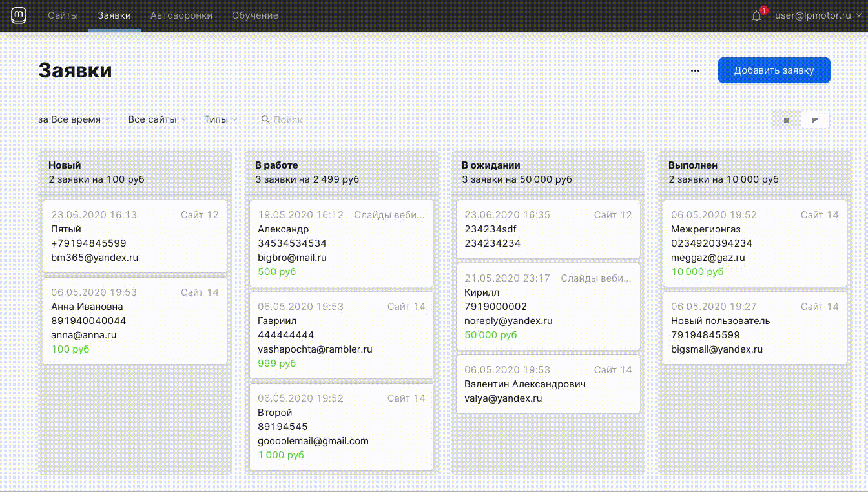This screenshot has height=492, width=868.
Task: Expand the 'за Все время' period filter
Action: click(x=74, y=119)
